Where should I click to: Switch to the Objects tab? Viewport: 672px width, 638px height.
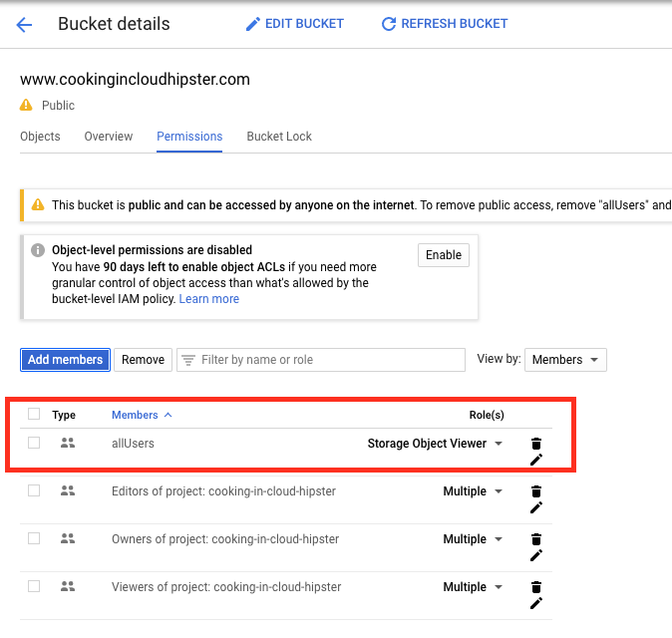pos(40,137)
